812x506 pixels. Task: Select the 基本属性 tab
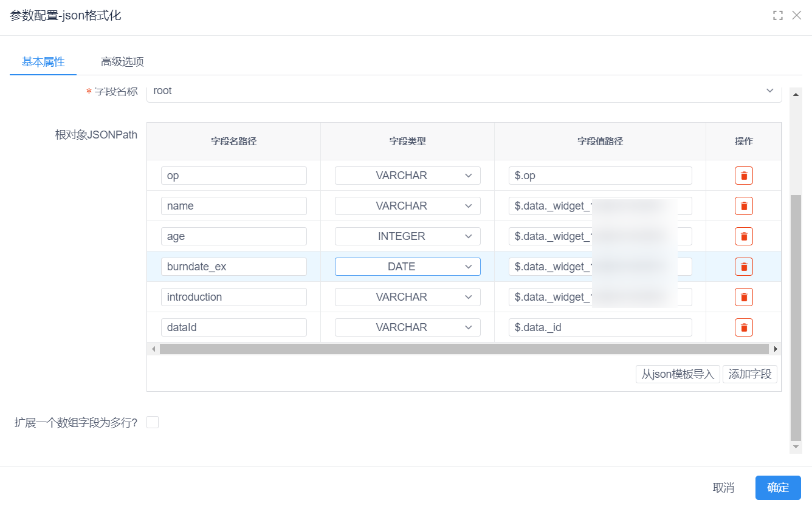point(43,62)
